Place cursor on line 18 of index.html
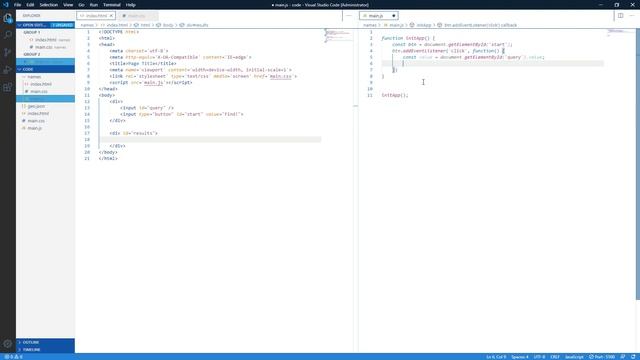The height and width of the screenshot is (360, 640). coord(210,140)
